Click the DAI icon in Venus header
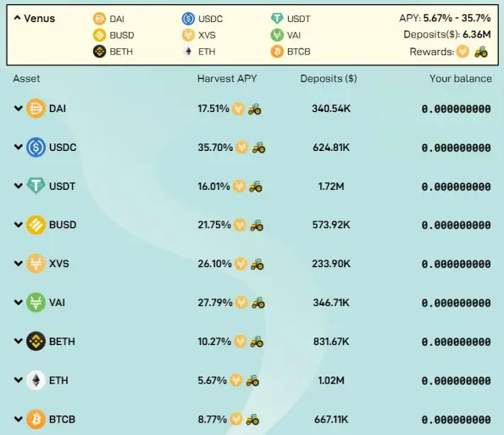This screenshot has width=504, height=435. (99, 19)
